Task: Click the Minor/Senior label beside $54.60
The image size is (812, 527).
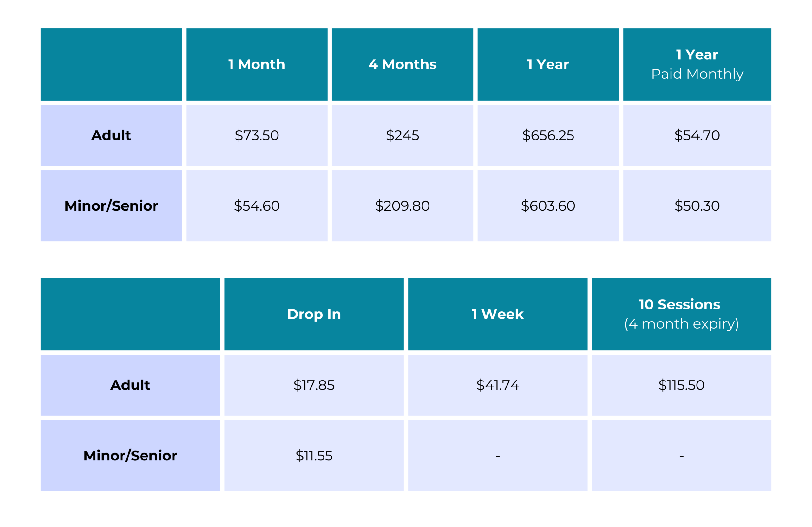Action: pos(111,206)
